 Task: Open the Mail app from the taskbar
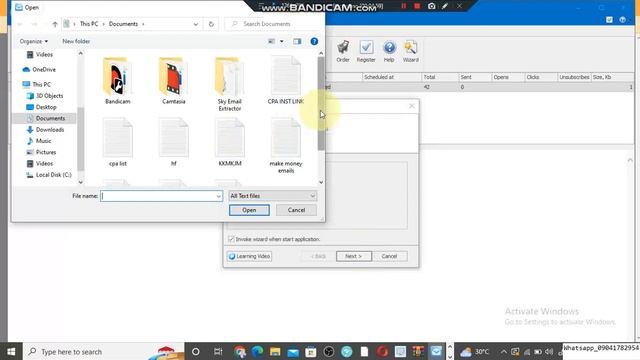pyautogui.click(x=293, y=351)
